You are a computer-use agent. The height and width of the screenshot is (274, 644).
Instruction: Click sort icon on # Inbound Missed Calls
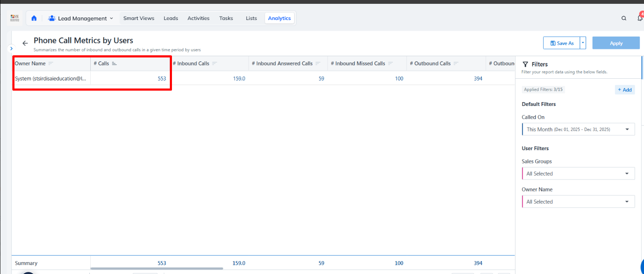(390, 63)
